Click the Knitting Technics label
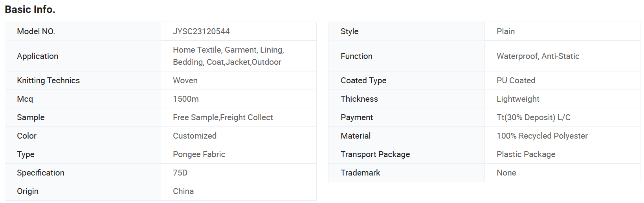 pyautogui.click(x=48, y=80)
